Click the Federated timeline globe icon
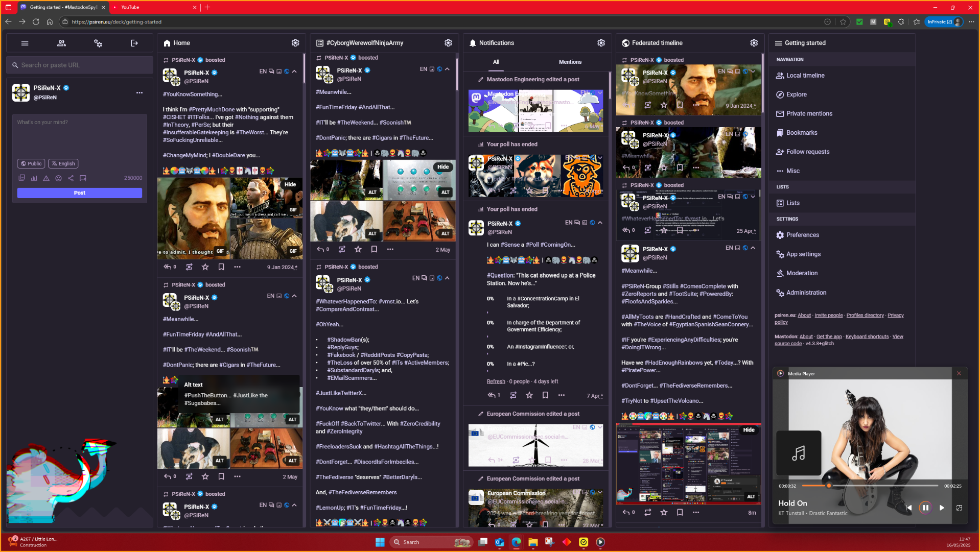This screenshot has height=552, width=980. click(x=625, y=43)
